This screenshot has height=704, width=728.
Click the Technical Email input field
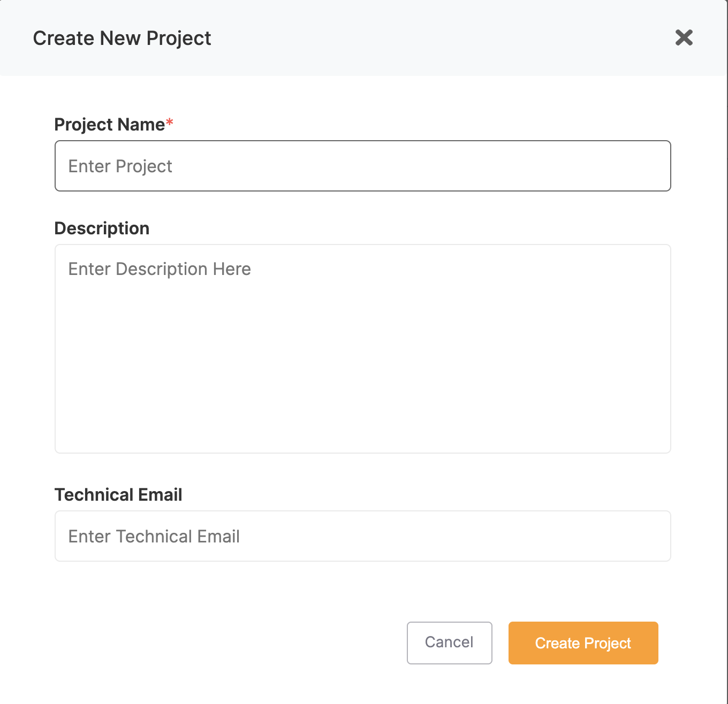[362, 536]
